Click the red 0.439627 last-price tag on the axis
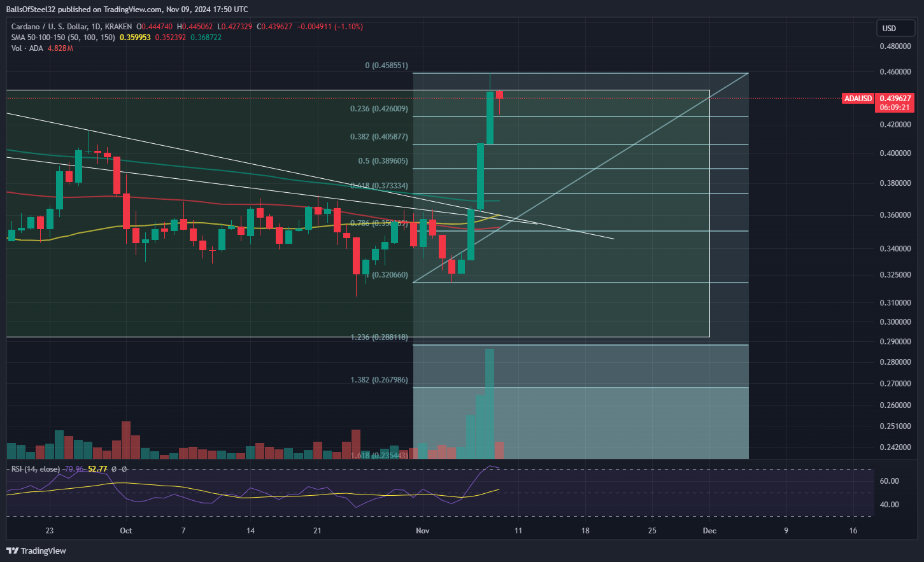The image size is (924, 562). [895, 99]
